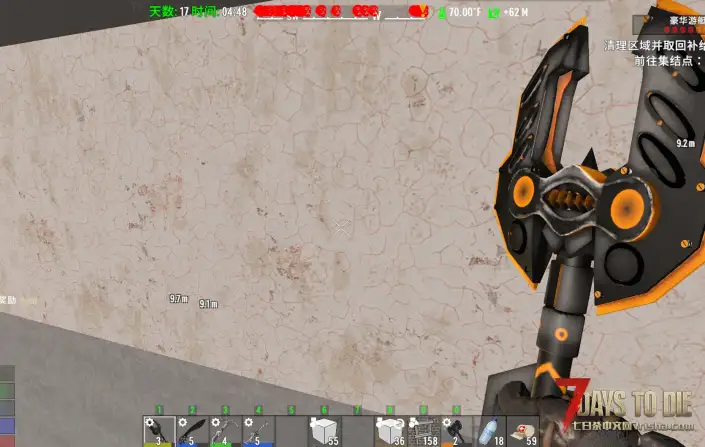Image resolution: width=705 pixels, height=447 pixels.
Task: Select empty toolbelt slot 7
Action: coord(357,431)
